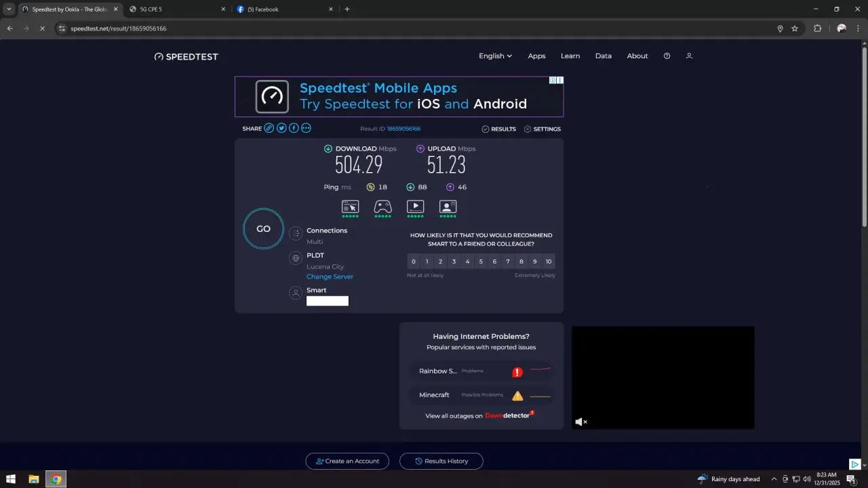Click the video streaming performance icon
Viewport: 868px width, 488px height.
pos(415,207)
